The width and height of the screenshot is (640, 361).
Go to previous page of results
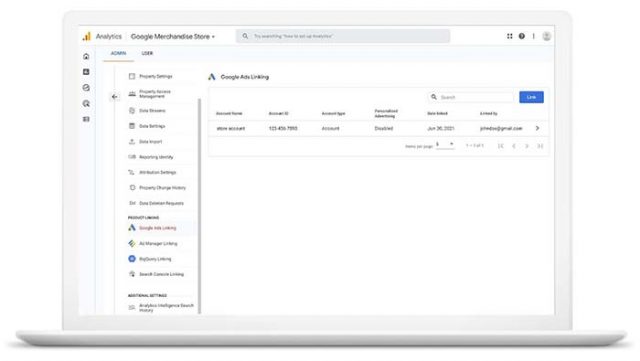pos(513,146)
